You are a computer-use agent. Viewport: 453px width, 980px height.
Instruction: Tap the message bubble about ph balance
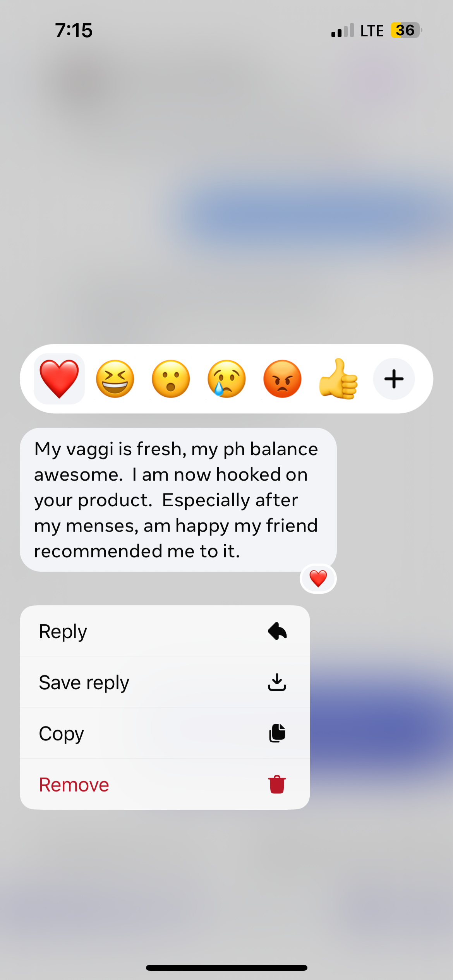point(178,500)
